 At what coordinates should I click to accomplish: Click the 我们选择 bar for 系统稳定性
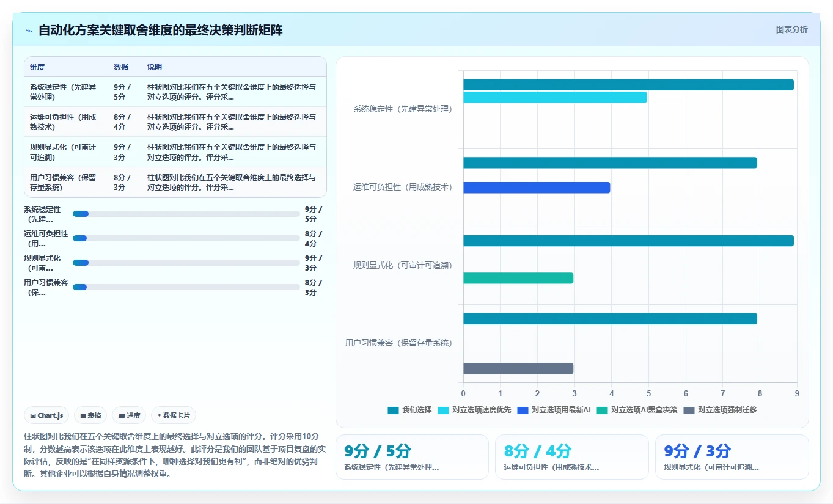(x=628, y=85)
